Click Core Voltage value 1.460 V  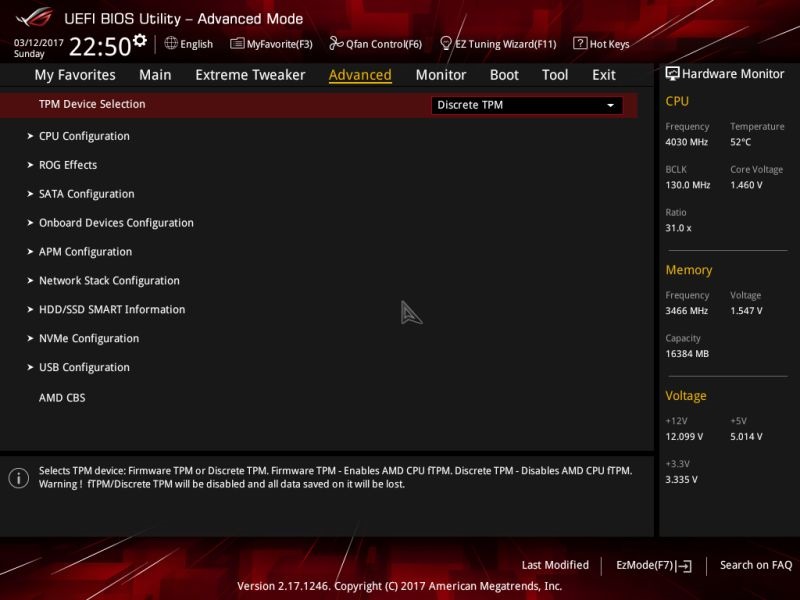[746, 185]
